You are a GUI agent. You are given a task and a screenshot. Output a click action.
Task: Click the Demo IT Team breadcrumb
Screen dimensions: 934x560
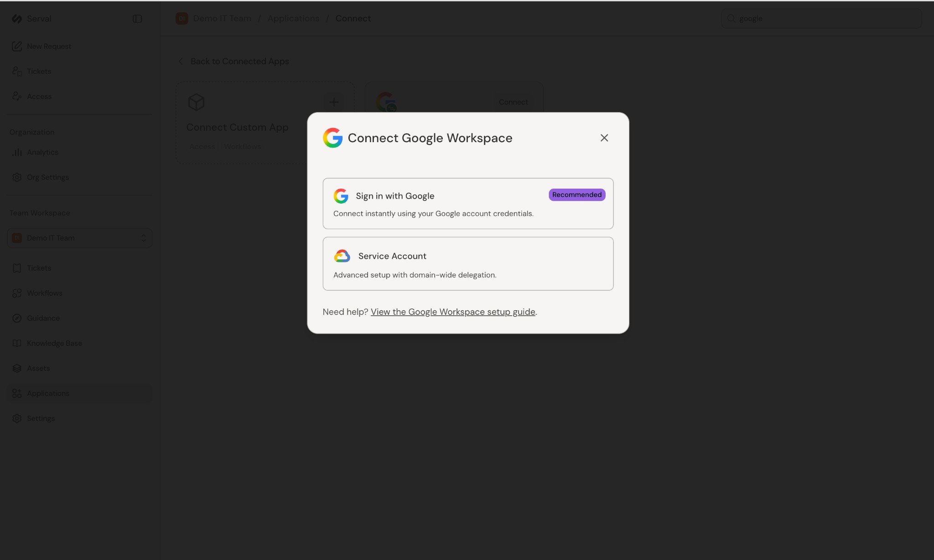[x=222, y=18]
